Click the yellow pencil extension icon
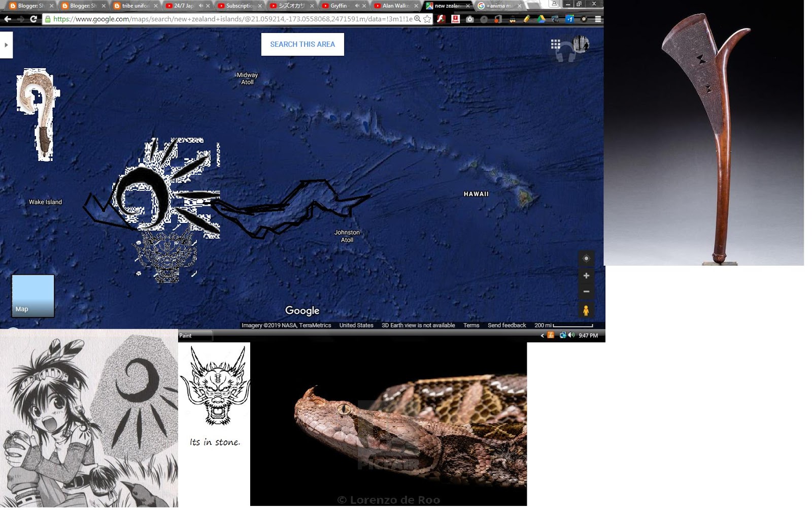Screen dimensions: 812x510 527,19
